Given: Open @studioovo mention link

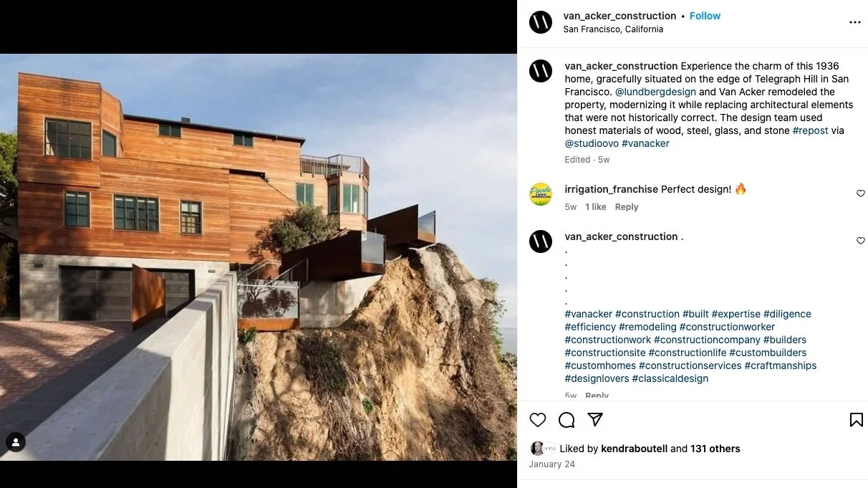Looking at the screenshot, I should click(x=592, y=143).
